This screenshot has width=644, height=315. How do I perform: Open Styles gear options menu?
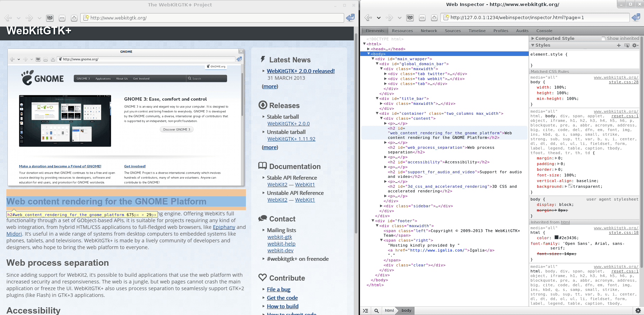[x=635, y=45]
